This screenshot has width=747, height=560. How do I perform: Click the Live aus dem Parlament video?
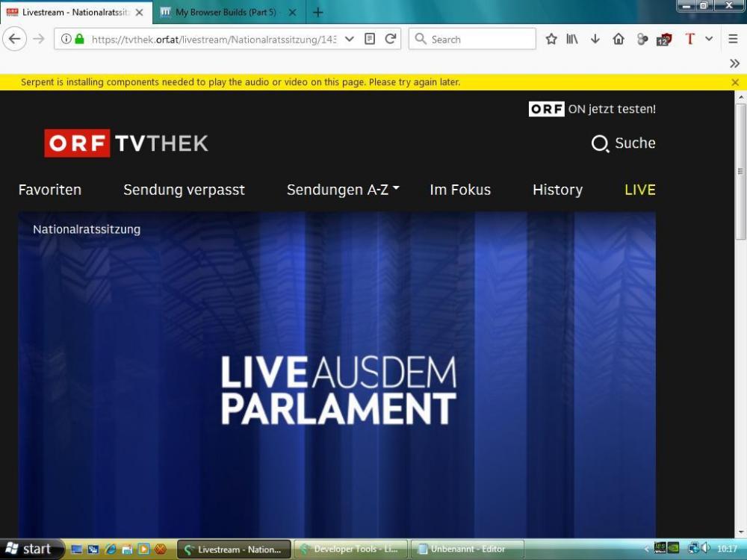(x=337, y=375)
